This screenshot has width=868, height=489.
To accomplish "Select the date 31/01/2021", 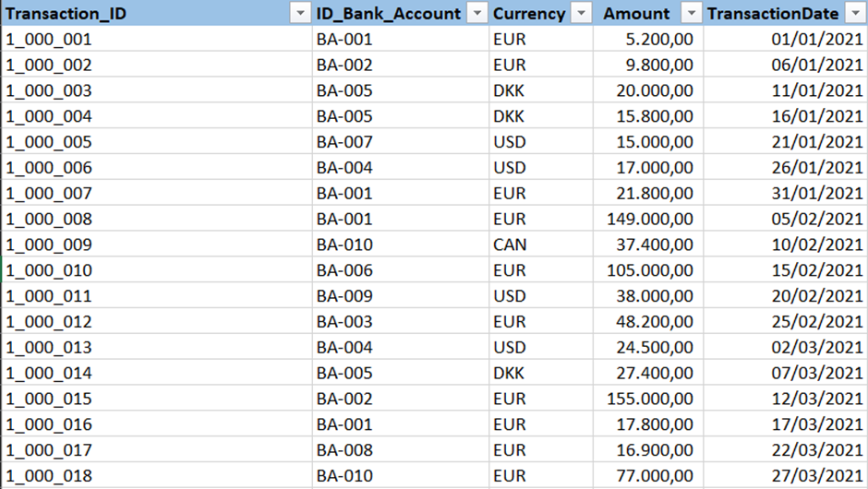I will 817,193.
